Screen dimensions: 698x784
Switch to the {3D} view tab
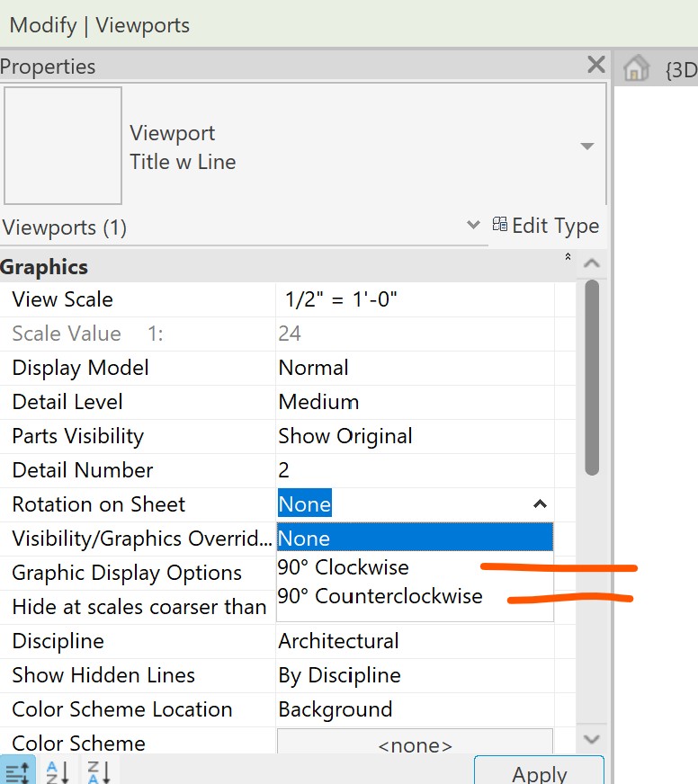click(681, 67)
